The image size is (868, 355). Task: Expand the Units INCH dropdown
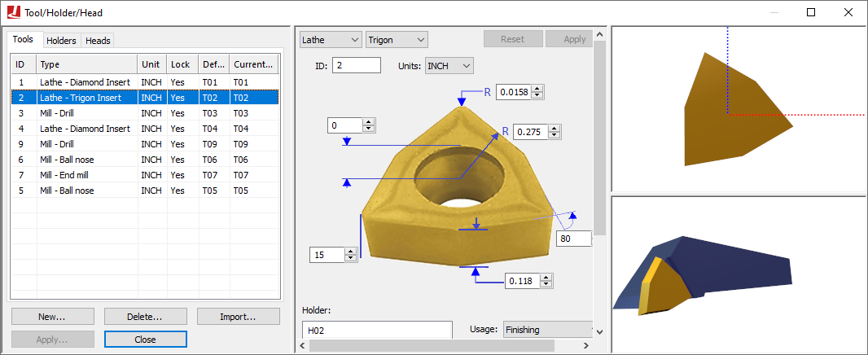(449, 66)
